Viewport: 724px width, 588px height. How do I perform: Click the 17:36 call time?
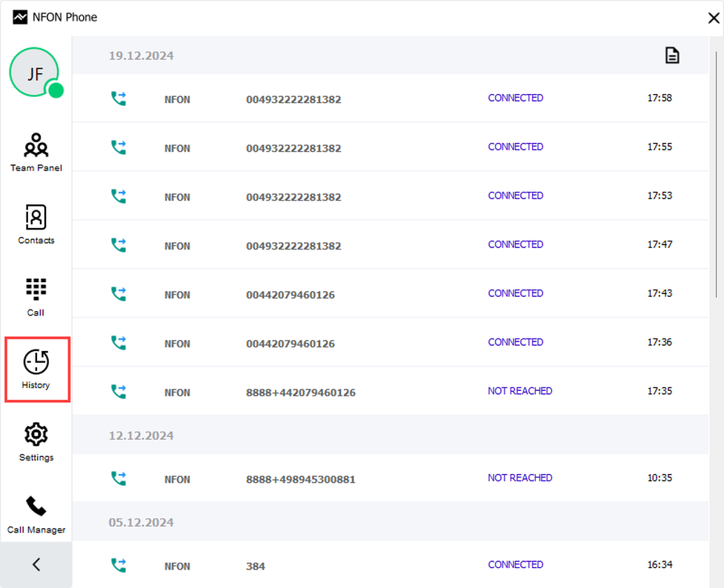pyautogui.click(x=660, y=342)
